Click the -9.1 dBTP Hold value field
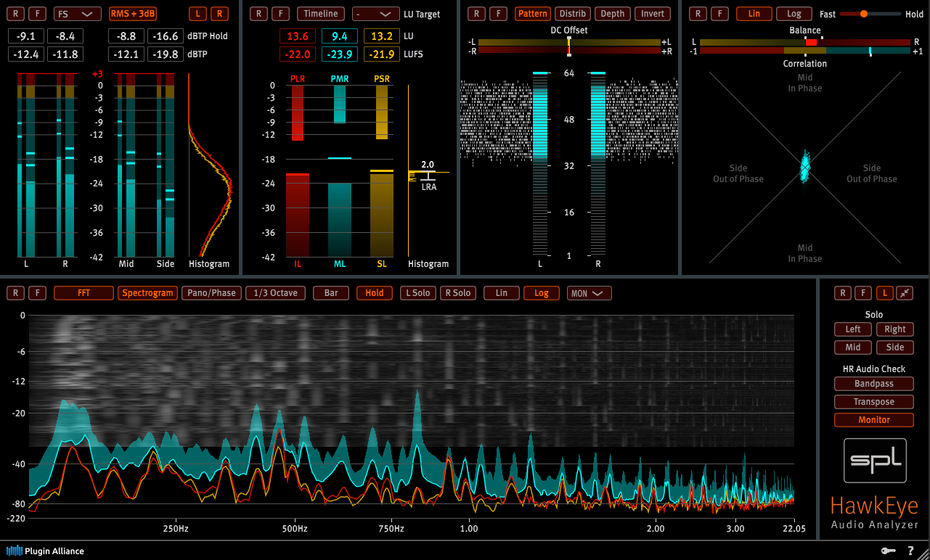Viewport: 930px width, 560px height. click(x=25, y=36)
